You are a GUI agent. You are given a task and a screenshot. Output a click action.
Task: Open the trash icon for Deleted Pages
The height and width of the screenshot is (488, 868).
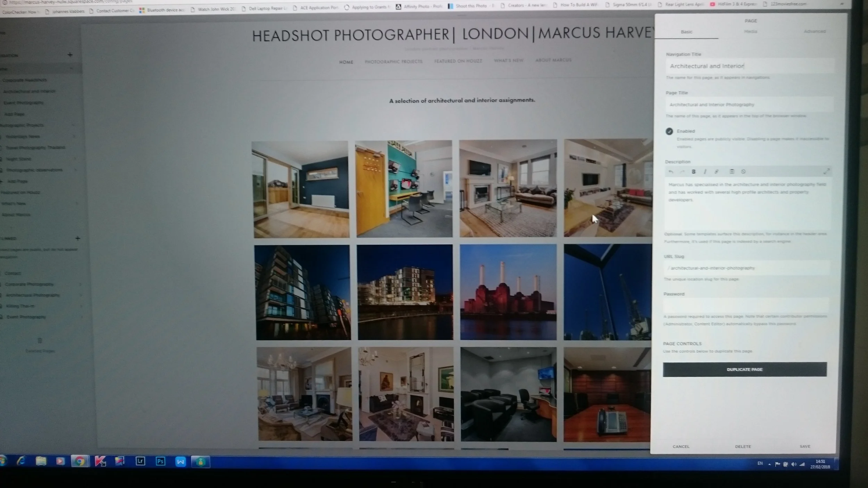40,341
